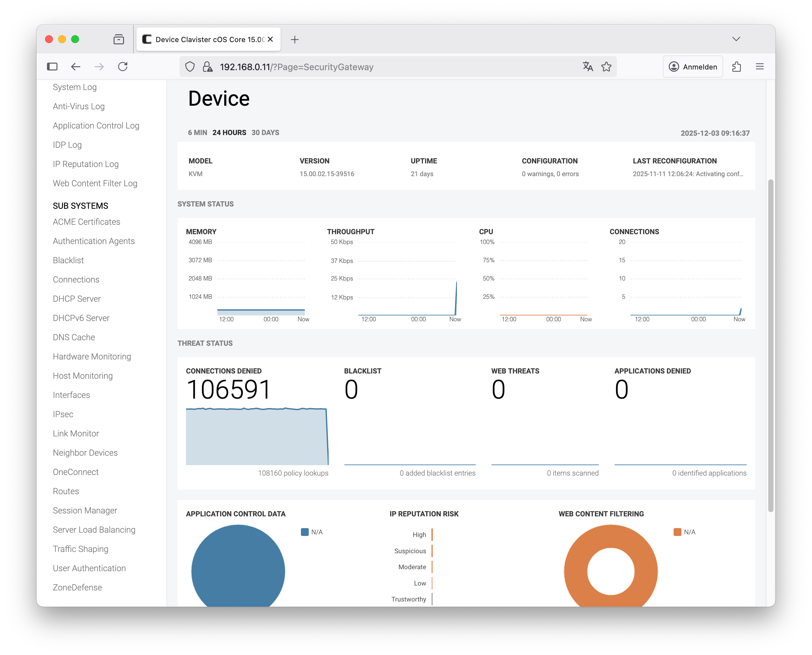812x655 pixels.
Task: Click the N/A blue legend swatch
Action: coord(304,532)
